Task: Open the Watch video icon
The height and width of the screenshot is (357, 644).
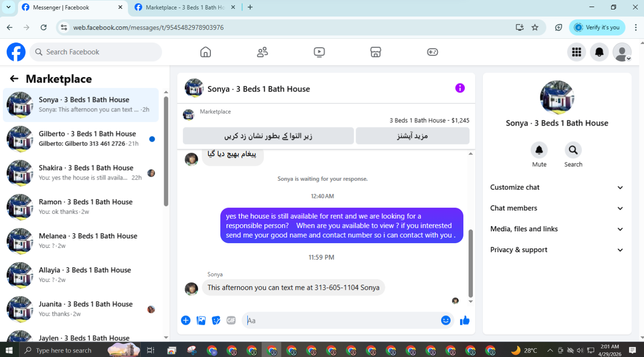Action: [319, 52]
